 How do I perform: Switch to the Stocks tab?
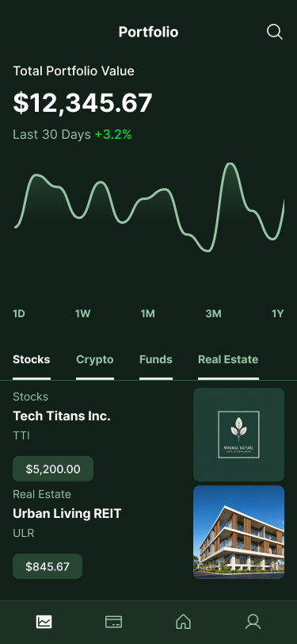(32, 360)
